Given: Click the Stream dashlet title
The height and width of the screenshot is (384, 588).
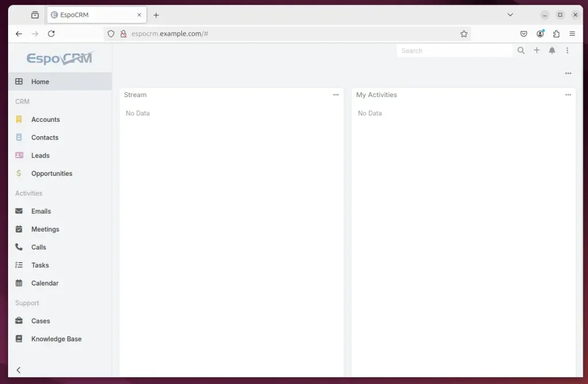Looking at the screenshot, I should [136, 95].
